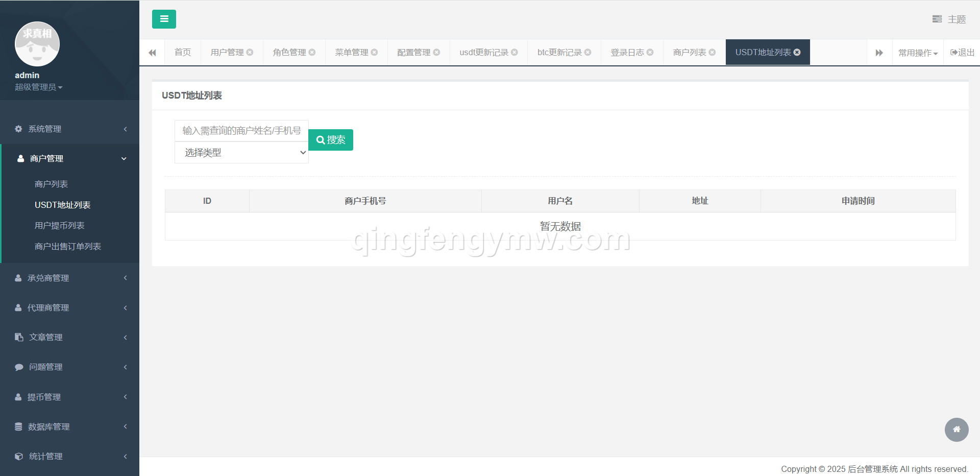980x476 pixels.
Task: Close the 商户列表 tab
Action: click(x=712, y=52)
